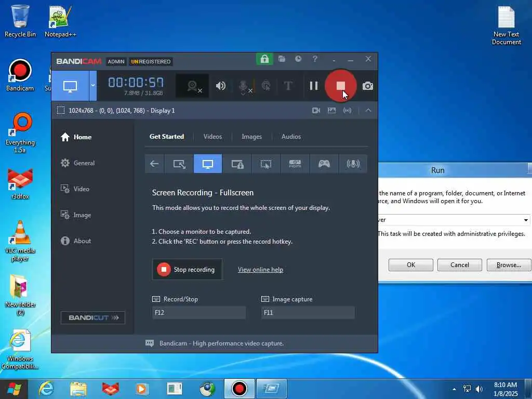
Task: Click the green lock icon in title bar
Action: click(x=264, y=59)
